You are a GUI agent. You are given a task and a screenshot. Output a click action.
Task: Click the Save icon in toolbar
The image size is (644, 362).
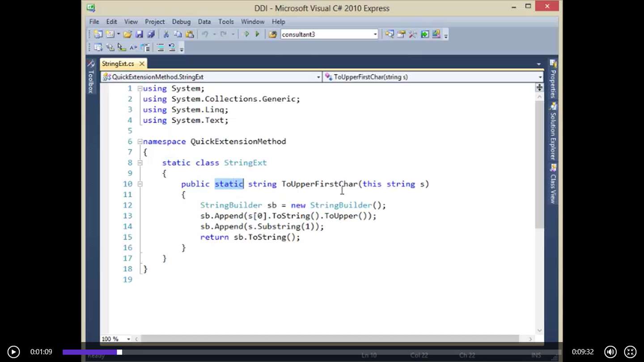click(x=140, y=34)
